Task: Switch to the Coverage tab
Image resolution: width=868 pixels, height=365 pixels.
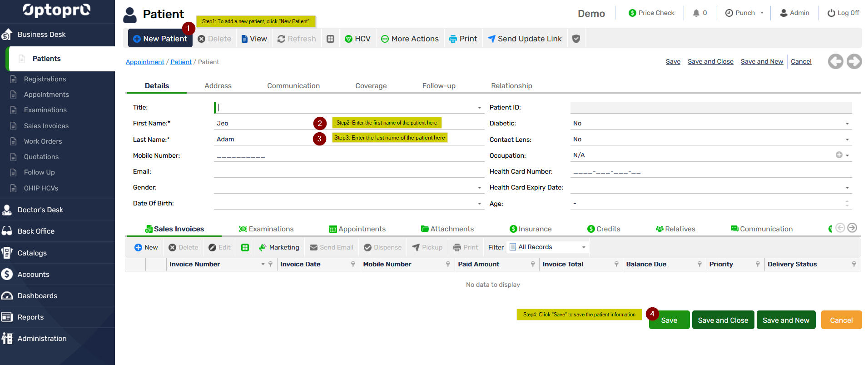Action: [371, 86]
